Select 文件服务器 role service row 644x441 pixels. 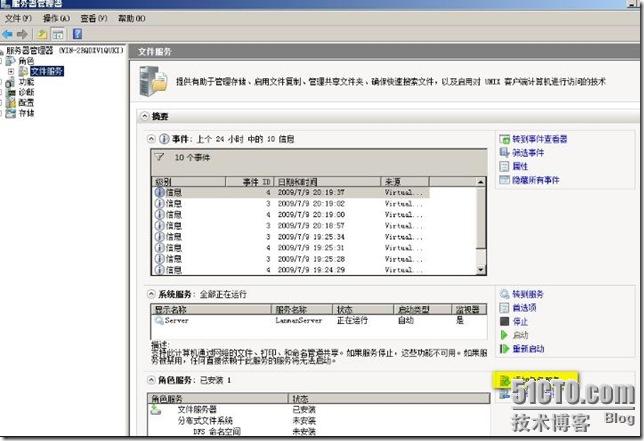click(x=319, y=409)
